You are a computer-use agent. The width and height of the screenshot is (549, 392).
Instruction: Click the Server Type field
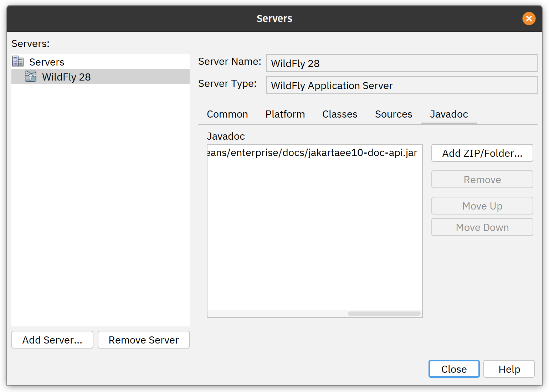402,86
